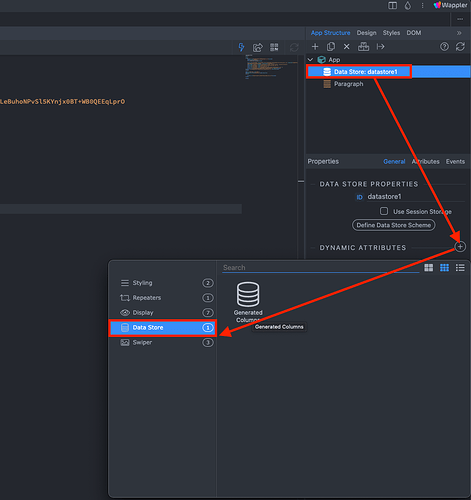Collapse the App tree node
The image size is (471, 500).
pos(310,60)
